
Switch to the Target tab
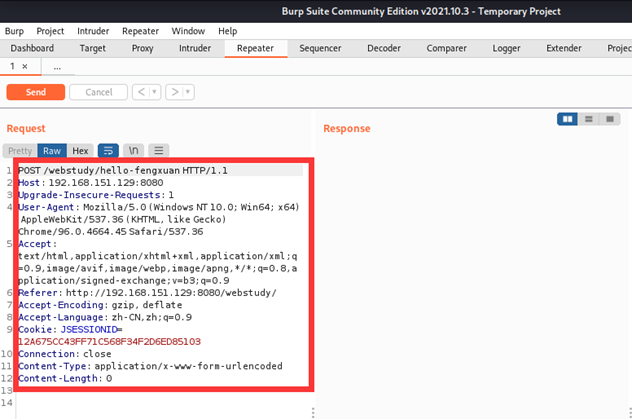click(92, 48)
